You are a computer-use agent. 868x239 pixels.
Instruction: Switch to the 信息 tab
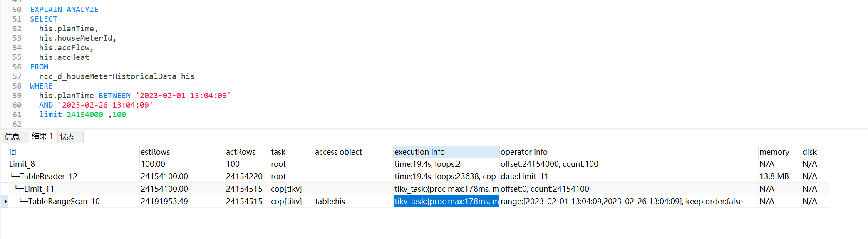12,137
